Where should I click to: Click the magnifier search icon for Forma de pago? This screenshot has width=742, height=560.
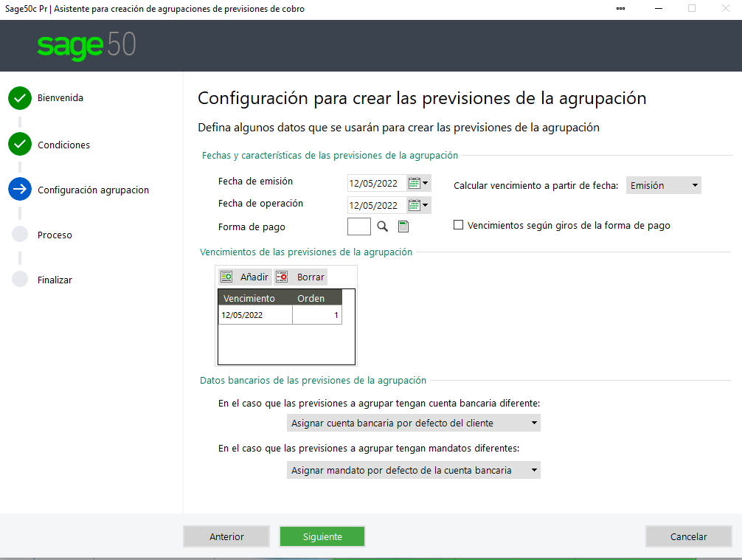pos(382,227)
